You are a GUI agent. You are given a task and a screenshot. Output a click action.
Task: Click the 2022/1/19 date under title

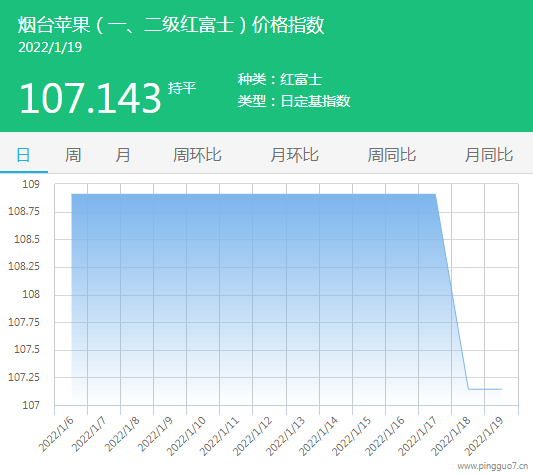pyautogui.click(x=50, y=47)
